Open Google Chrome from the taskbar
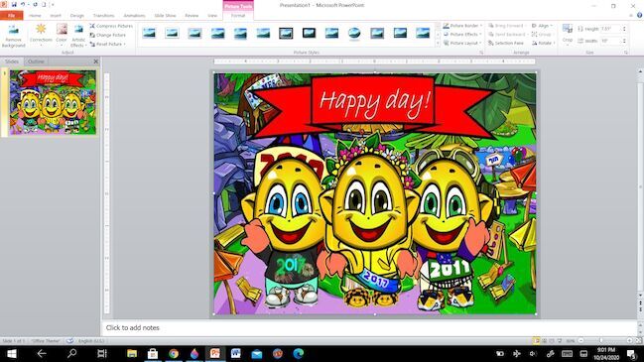The width and height of the screenshot is (644, 362). click(x=174, y=353)
